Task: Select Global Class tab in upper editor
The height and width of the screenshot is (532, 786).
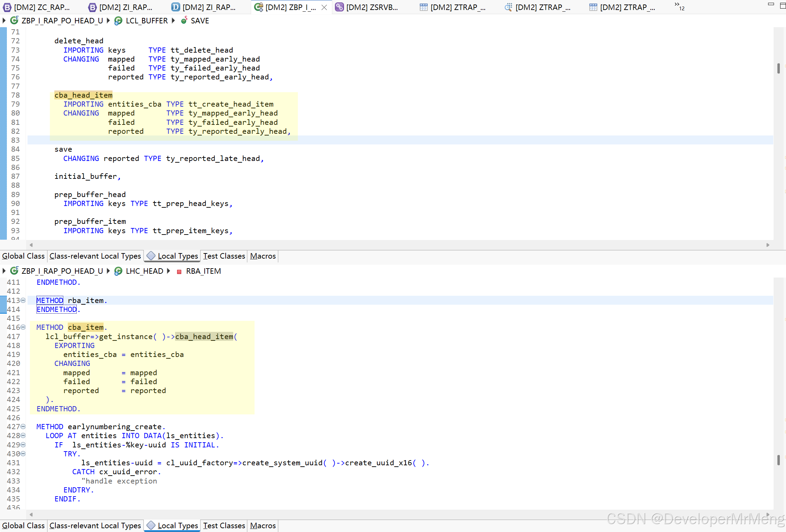Action: [23, 256]
